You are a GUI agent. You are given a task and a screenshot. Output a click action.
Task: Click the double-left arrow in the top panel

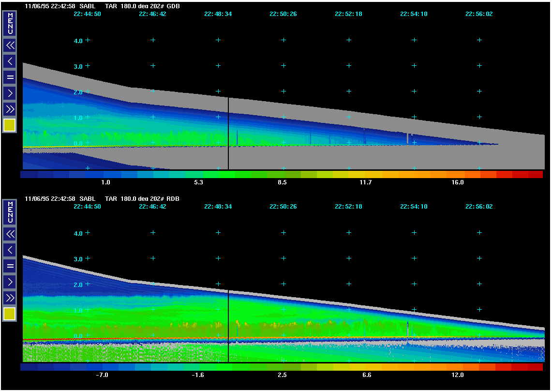(10, 45)
